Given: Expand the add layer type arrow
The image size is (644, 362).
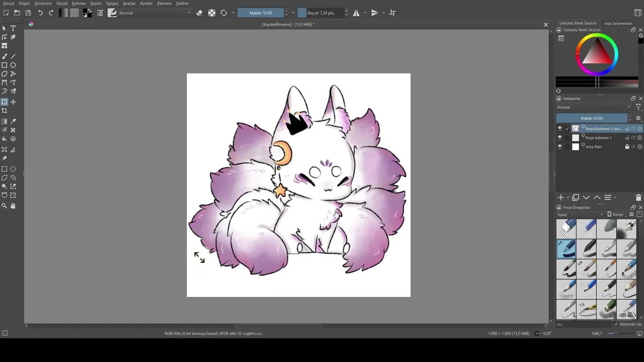Looking at the screenshot, I should point(568,198).
